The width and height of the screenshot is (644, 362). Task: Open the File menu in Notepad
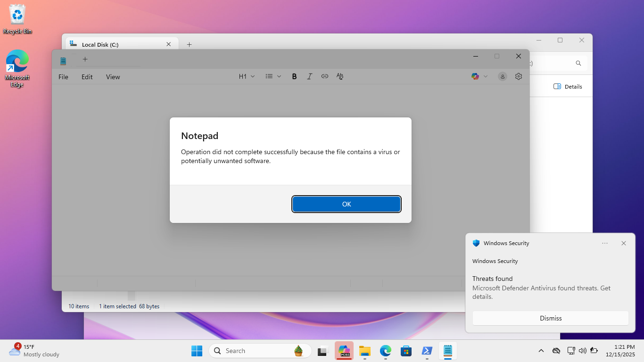pyautogui.click(x=63, y=77)
